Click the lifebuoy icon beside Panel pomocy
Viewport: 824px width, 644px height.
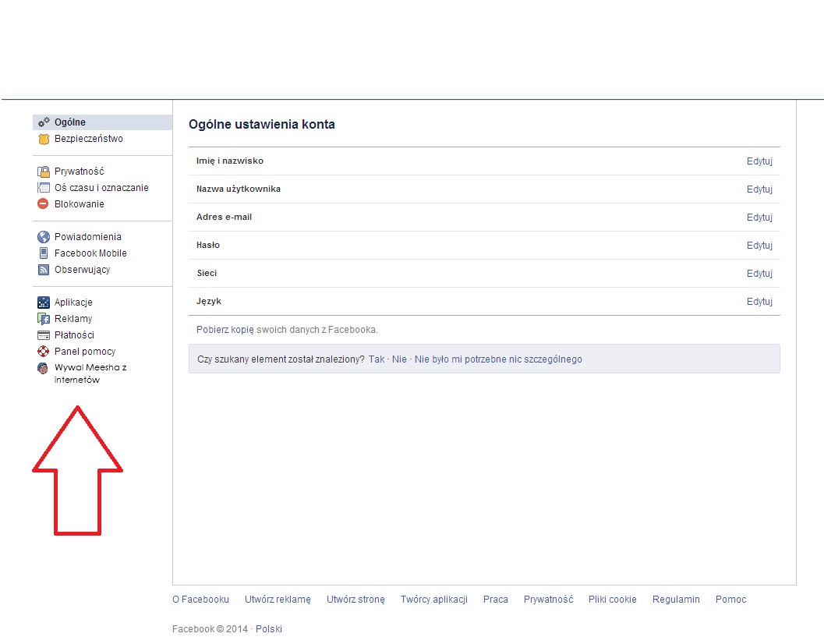coord(43,351)
